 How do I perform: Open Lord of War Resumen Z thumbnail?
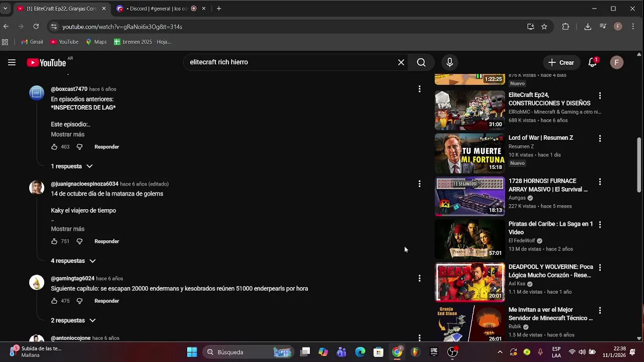click(x=470, y=153)
